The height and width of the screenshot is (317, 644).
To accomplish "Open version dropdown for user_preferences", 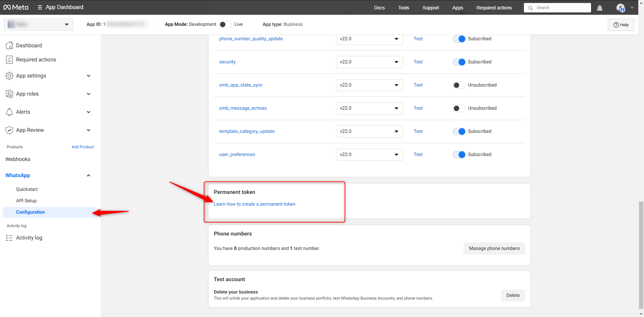I will pyautogui.click(x=369, y=155).
